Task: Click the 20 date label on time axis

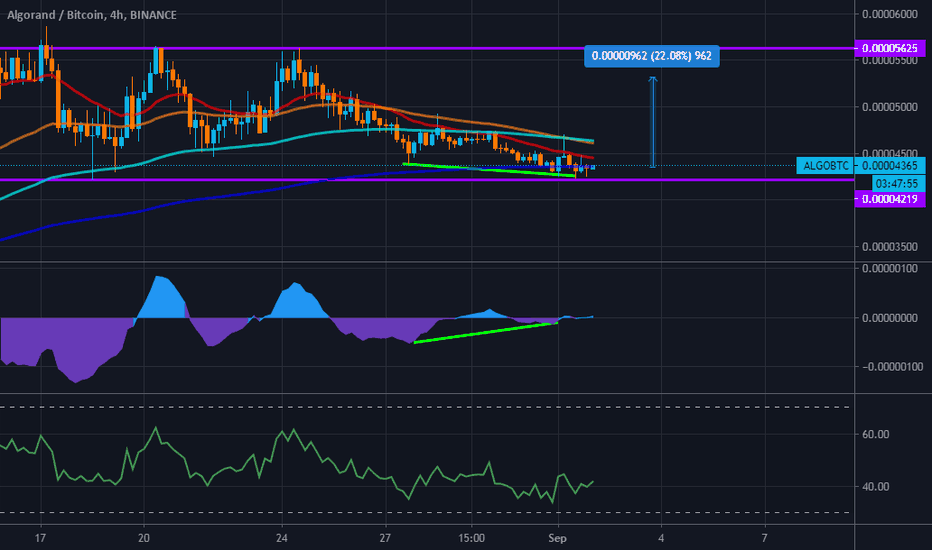Action: (144, 538)
